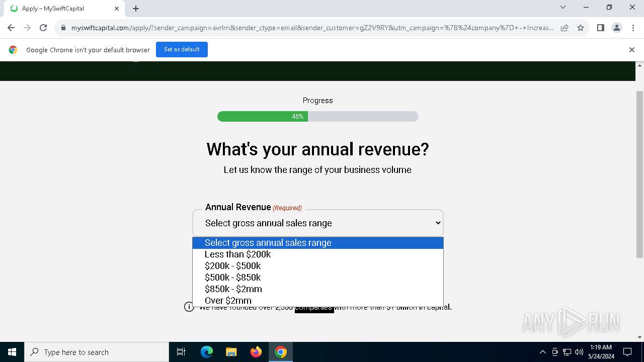Viewport: 644px width, 362px height.
Task: Select '$500k - $850k' option
Action: tap(318, 278)
